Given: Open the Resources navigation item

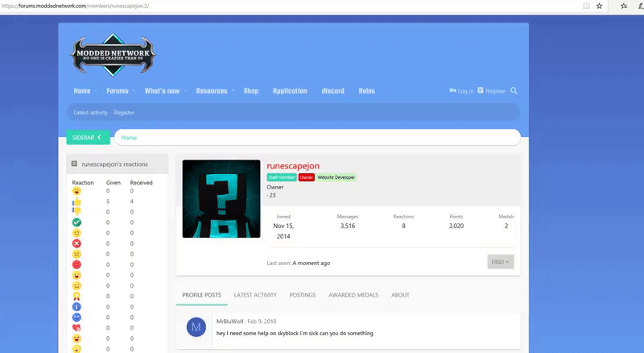Looking at the screenshot, I should 212,91.
